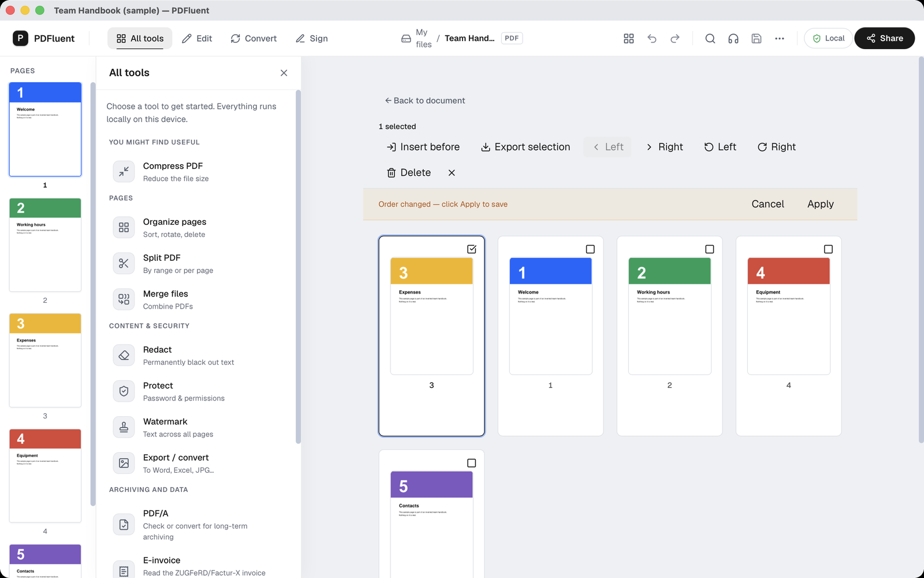Viewport: 924px width, 578px height.
Task: Check the Welcome page 1 checkbox
Action: coord(590,249)
